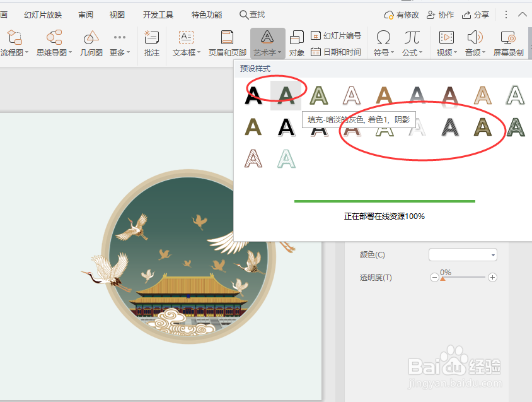This screenshot has height=402, width=532.
Task: Select the olive green outlined WordArt preset
Action: 319,95
